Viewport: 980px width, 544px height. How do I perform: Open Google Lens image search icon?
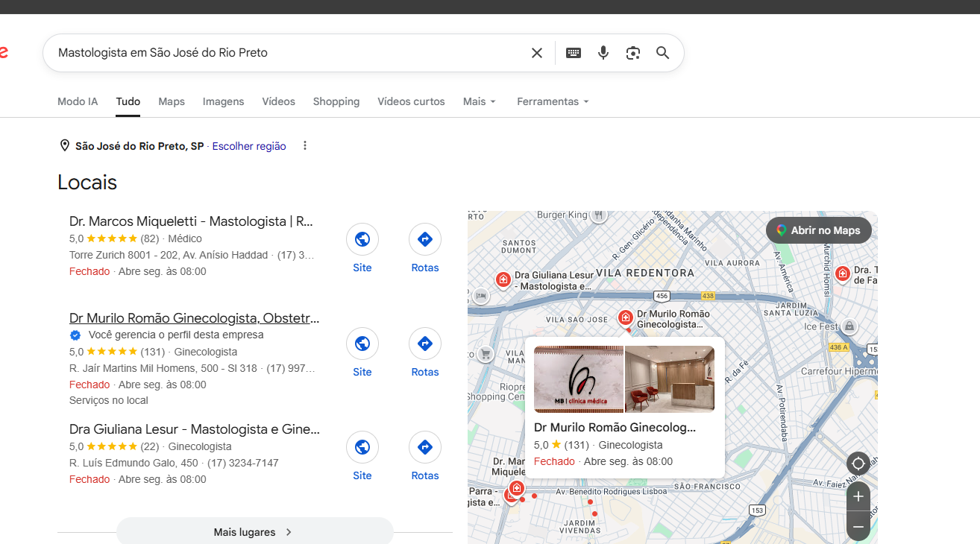[x=633, y=53]
